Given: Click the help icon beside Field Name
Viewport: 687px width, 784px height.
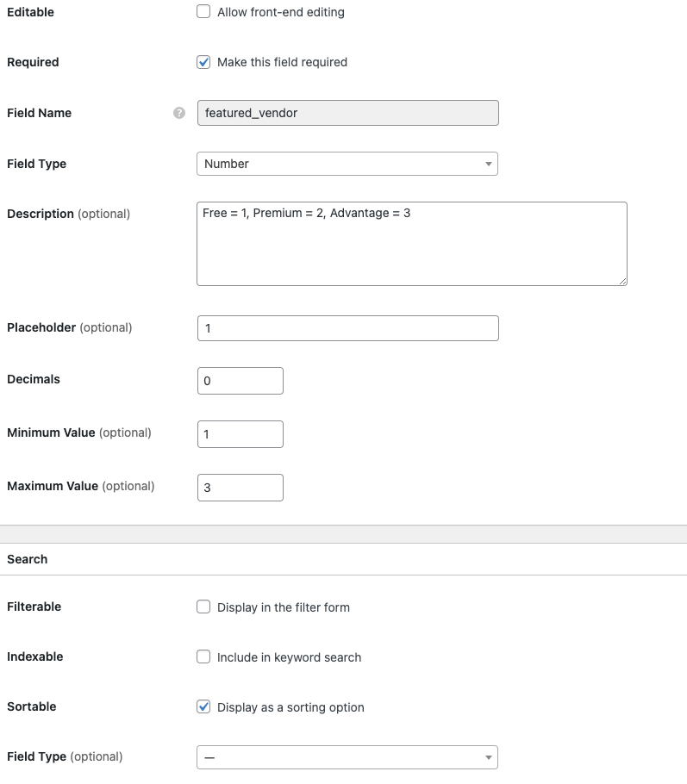Looking at the screenshot, I should [x=179, y=113].
